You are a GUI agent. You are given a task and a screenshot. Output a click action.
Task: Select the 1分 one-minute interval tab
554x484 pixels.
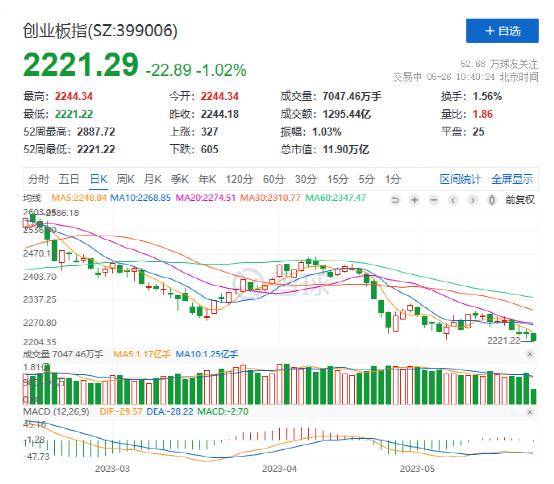coord(393,179)
